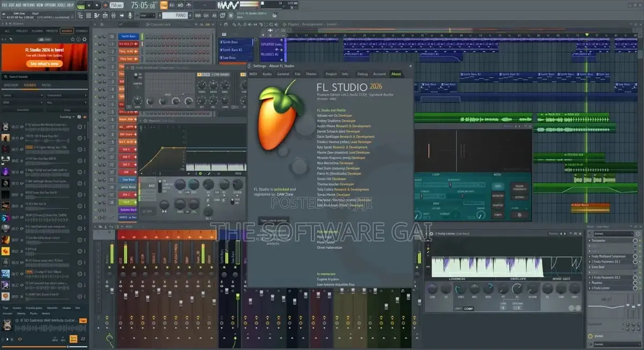Switch to the PACKS sounds tab

(x=46, y=85)
